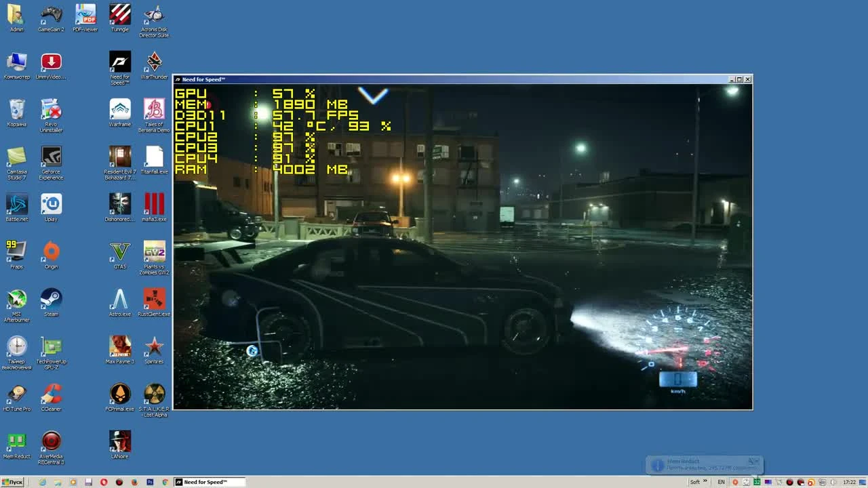
Task: Open the Пуск start menu
Action: (x=12, y=482)
